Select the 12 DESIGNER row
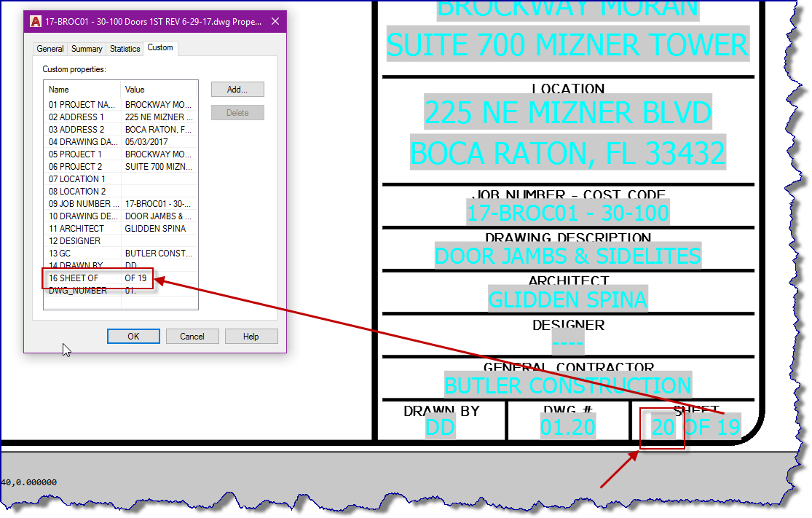The width and height of the screenshot is (812, 518). (x=121, y=241)
